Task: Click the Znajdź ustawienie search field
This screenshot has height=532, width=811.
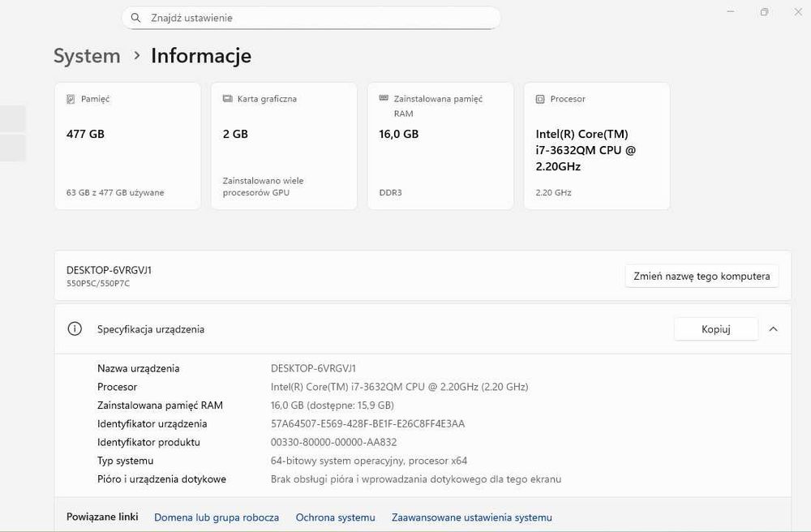Action: [316, 18]
